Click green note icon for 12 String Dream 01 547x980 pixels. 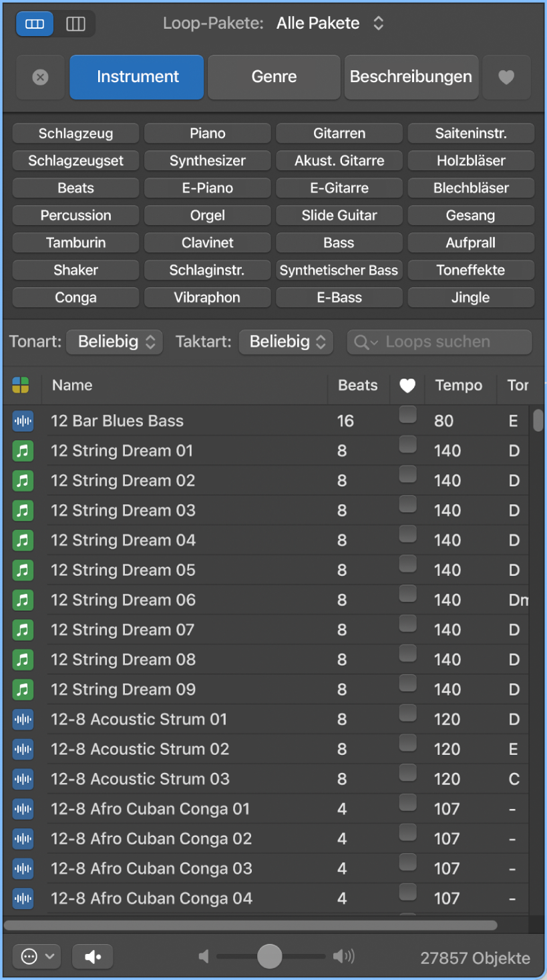[23, 451]
